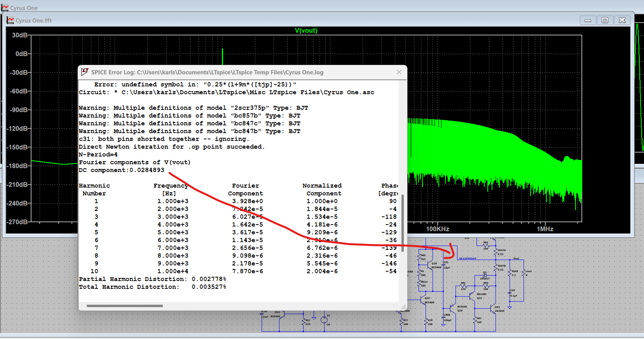Click the Total Harmonic Distortion line
The width and height of the screenshot is (644, 339).
point(152,287)
